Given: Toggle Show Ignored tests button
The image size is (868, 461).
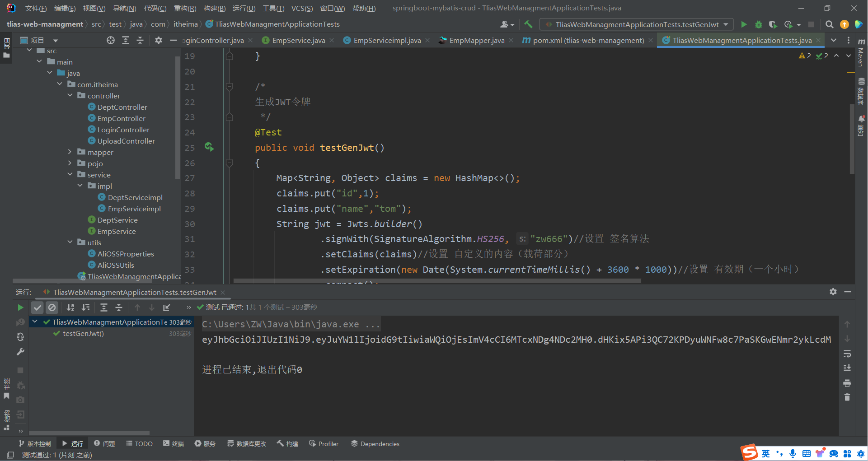Looking at the screenshot, I should [52, 307].
